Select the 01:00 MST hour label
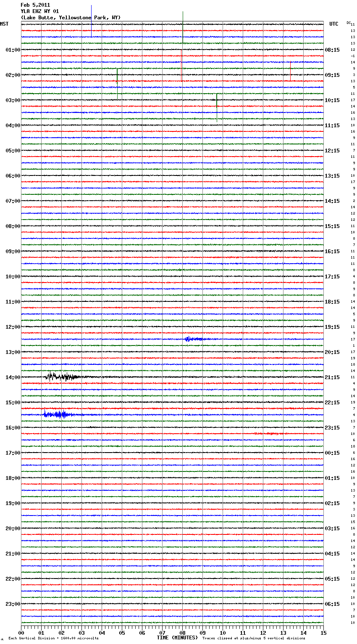357x644 pixels. coord(13,50)
